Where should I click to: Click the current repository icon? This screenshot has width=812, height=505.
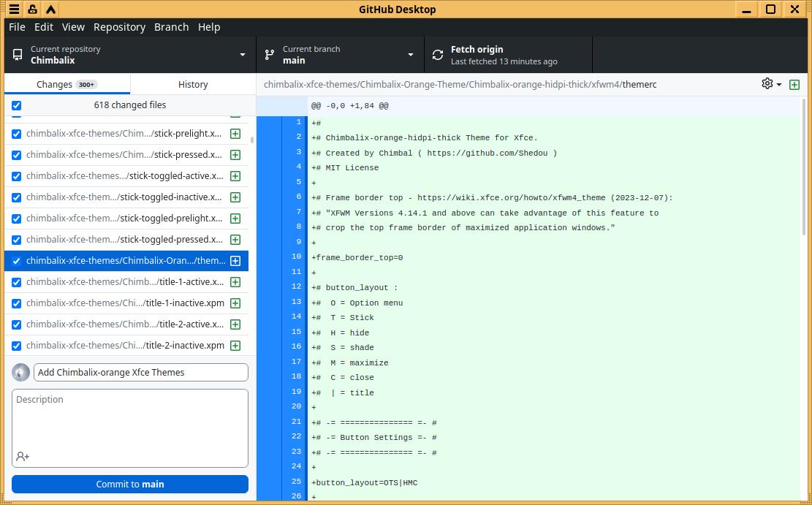(x=18, y=55)
